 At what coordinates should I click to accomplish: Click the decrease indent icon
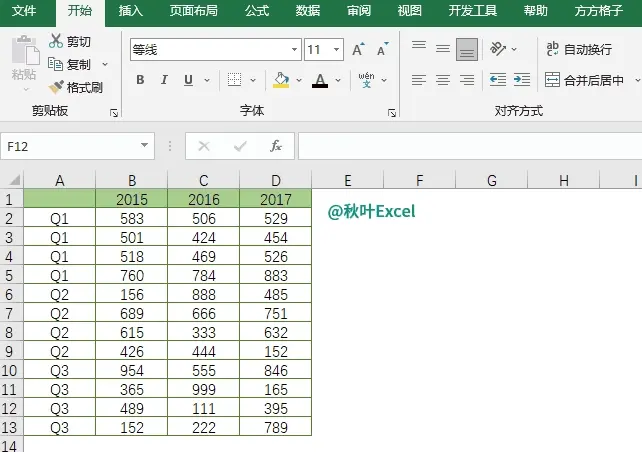(x=498, y=79)
